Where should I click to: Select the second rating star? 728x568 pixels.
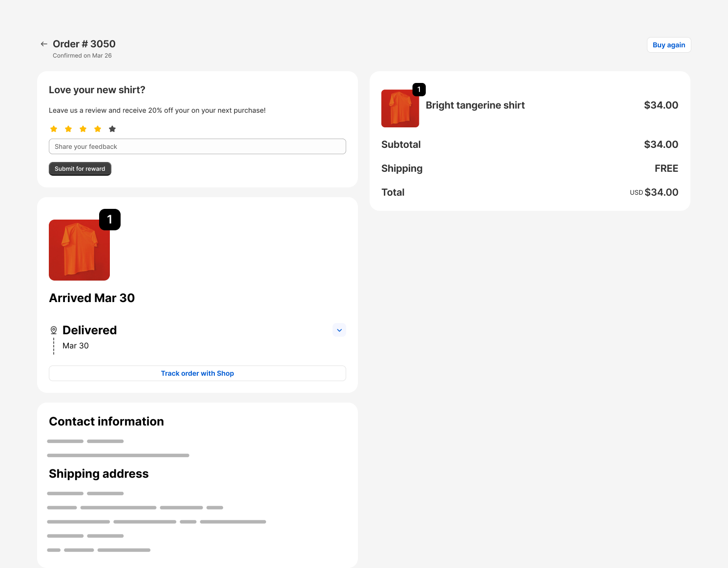point(68,129)
